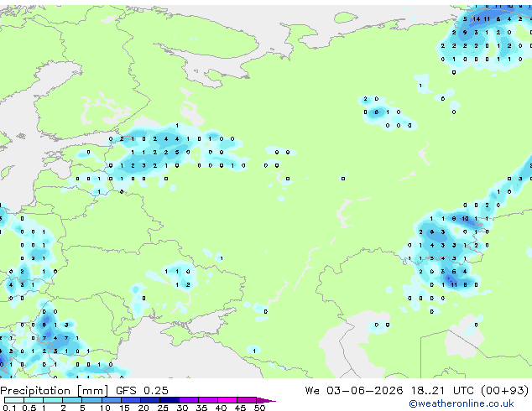Click the date 'We 03-06-2026'
The image size is (532, 411).
pos(354,391)
